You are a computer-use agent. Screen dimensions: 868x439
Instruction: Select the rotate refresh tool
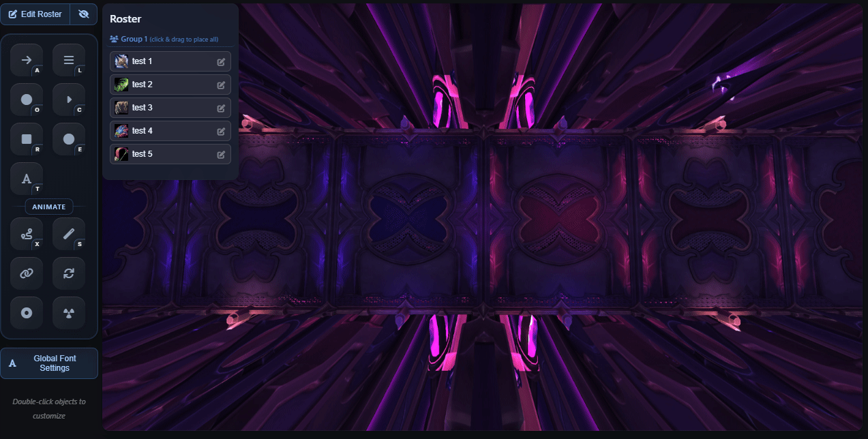[x=69, y=273]
